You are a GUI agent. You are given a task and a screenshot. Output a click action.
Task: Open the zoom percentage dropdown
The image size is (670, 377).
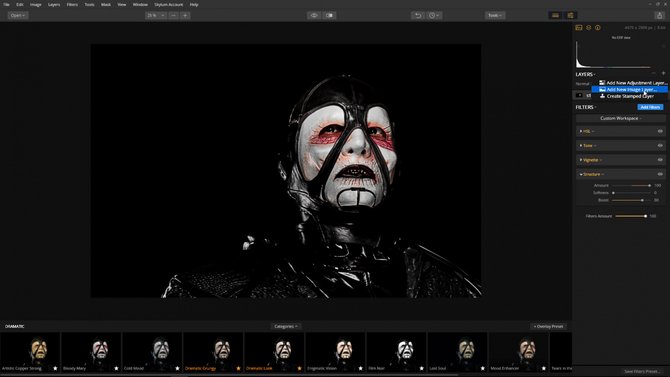[156, 15]
